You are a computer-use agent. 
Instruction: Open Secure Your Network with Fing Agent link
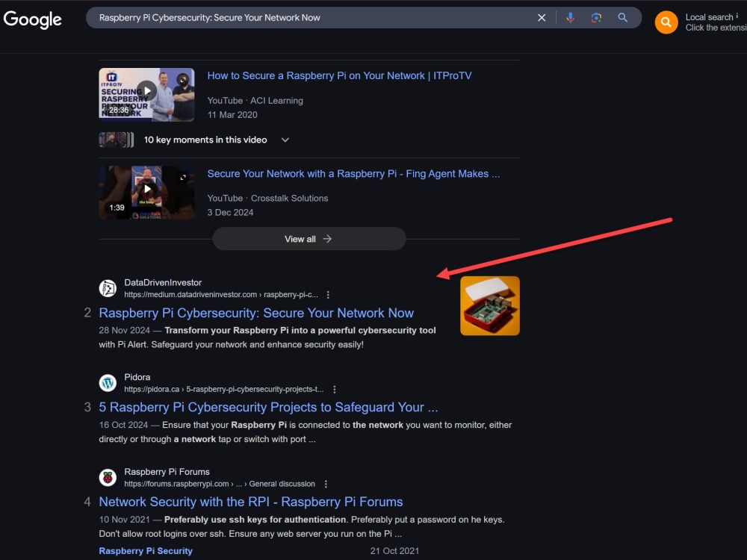pos(353,174)
